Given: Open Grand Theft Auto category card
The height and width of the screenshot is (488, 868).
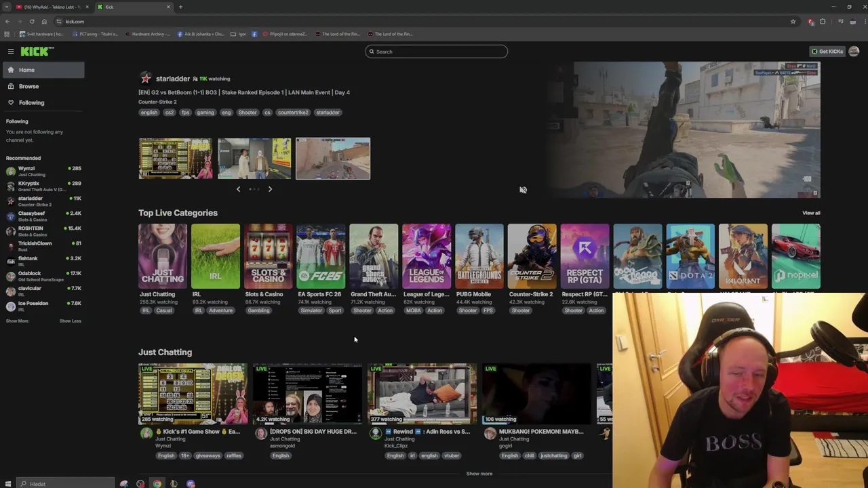Looking at the screenshot, I should coord(374,256).
